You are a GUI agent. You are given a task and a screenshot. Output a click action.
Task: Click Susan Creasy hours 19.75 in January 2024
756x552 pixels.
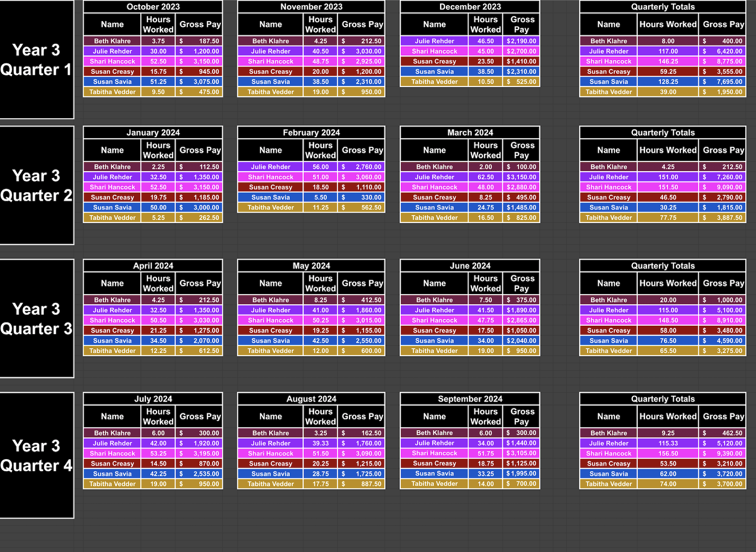click(158, 197)
